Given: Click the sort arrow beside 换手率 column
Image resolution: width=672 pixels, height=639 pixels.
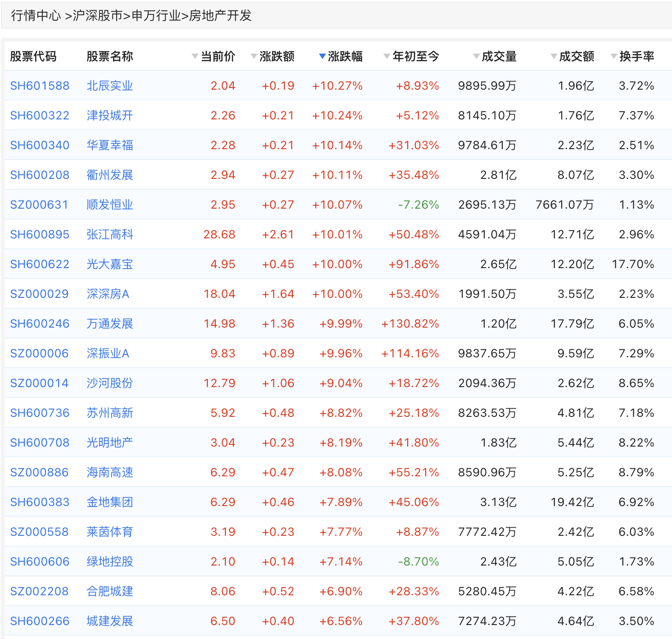Looking at the screenshot, I should click(x=614, y=56).
